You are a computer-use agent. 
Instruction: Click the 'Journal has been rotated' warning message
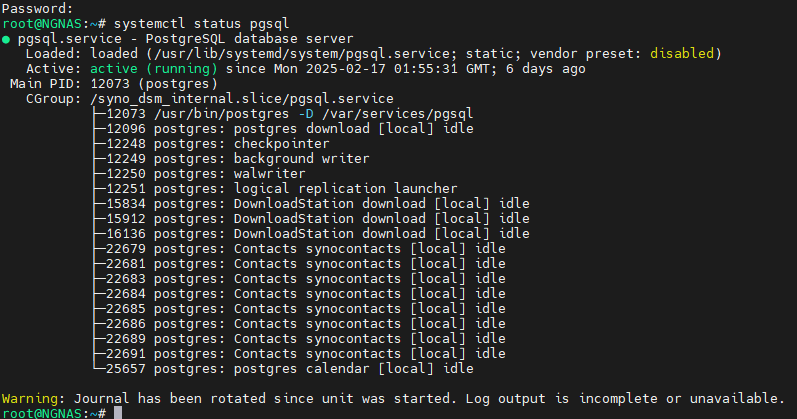tap(429, 399)
